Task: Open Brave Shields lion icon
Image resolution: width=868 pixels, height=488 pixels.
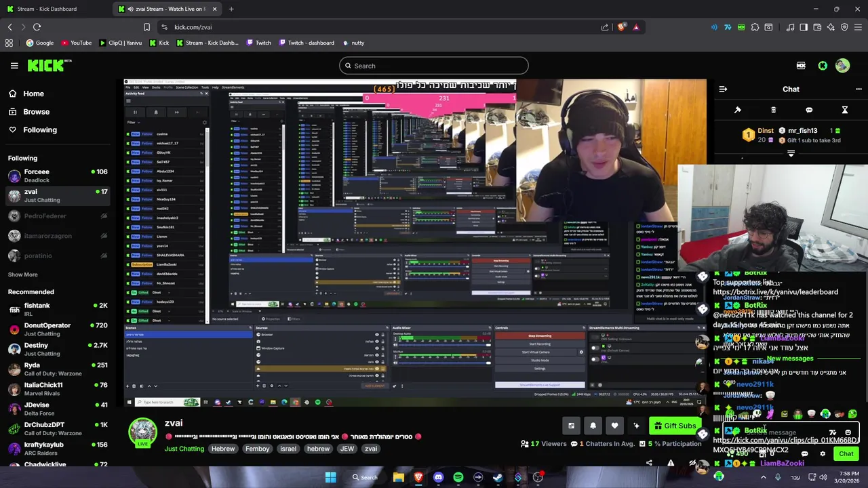Action: (621, 27)
